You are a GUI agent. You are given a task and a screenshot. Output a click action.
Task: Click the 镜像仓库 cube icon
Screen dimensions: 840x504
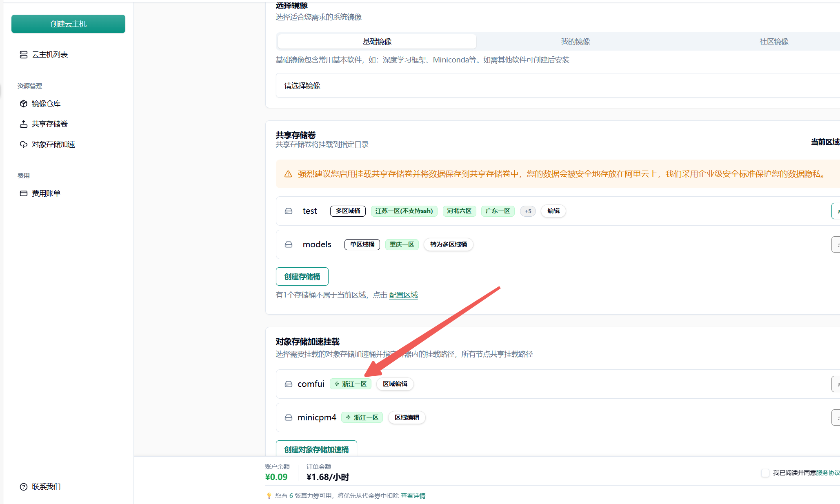(x=24, y=104)
